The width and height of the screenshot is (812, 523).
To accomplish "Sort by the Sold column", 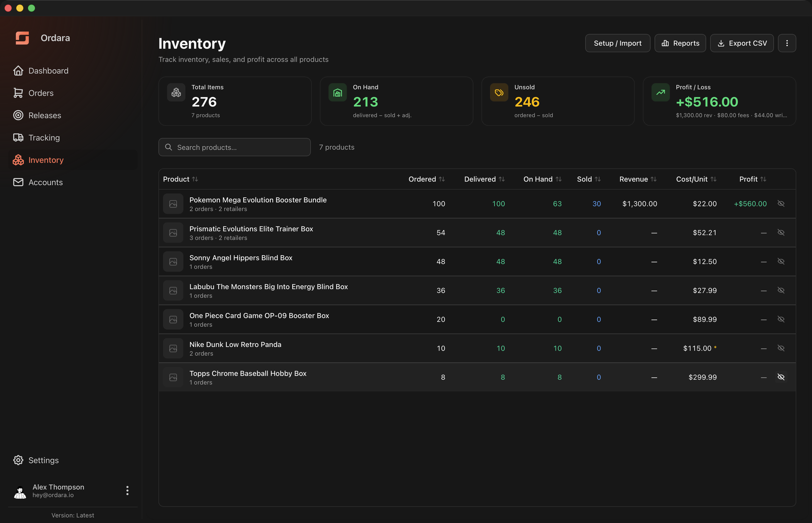I will click(x=589, y=179).
